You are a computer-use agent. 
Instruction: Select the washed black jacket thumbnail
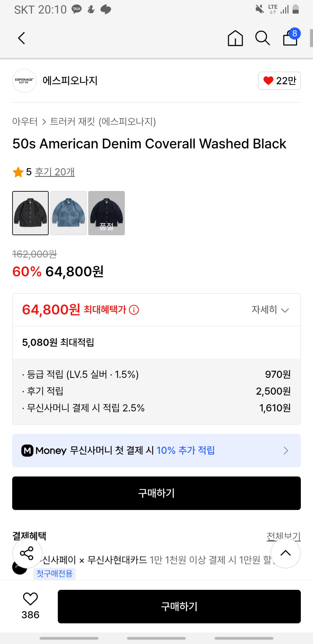(31, 213)
